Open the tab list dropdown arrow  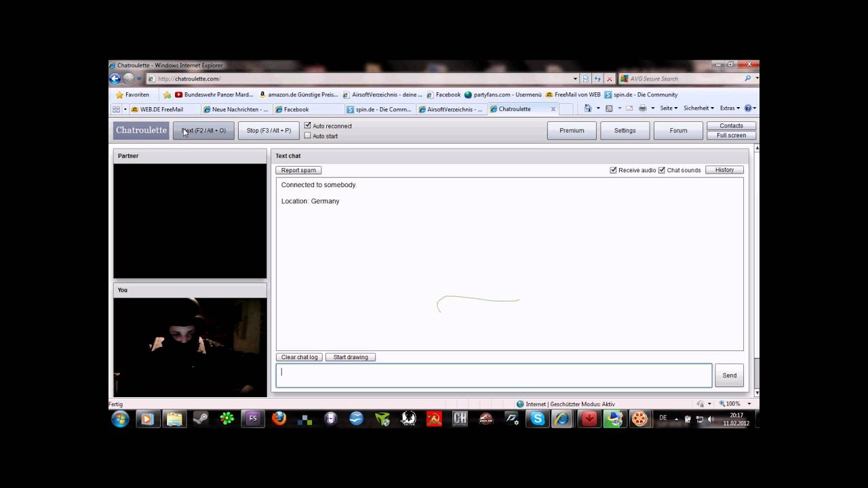click(x=125, y=109)
